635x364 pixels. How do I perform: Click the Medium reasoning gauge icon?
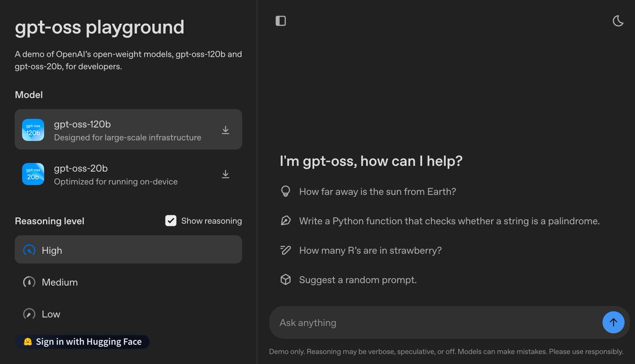[29, 282]
